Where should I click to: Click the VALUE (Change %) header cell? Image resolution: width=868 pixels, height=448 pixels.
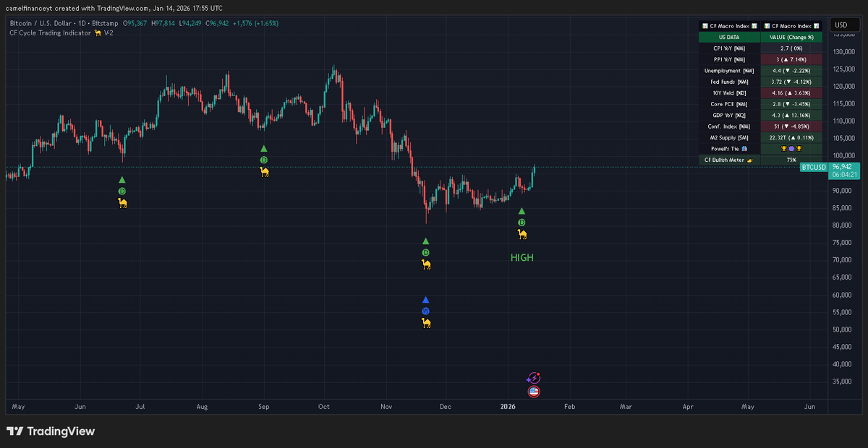[x=791, y=37]
